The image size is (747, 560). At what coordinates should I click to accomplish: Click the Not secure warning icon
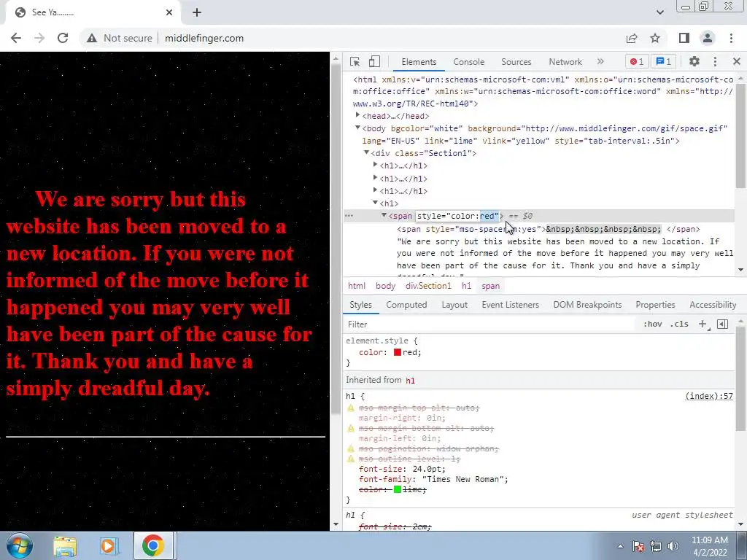pyautogui.click(x=92, y=38)
